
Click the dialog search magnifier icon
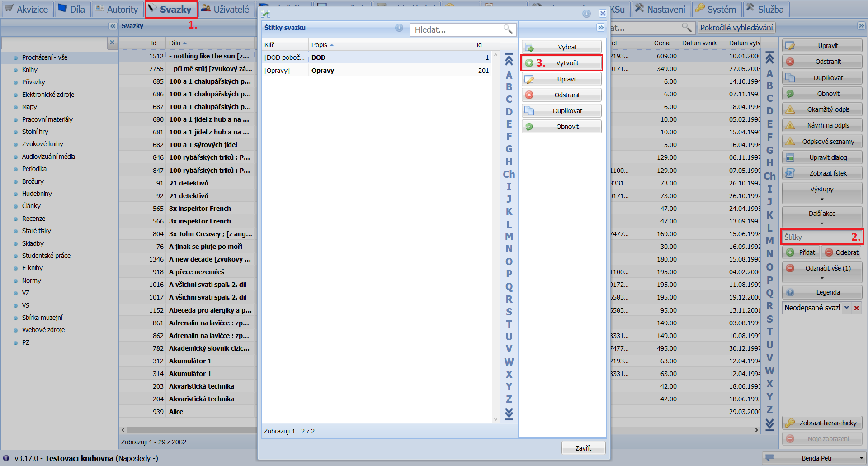click(508, 29)
